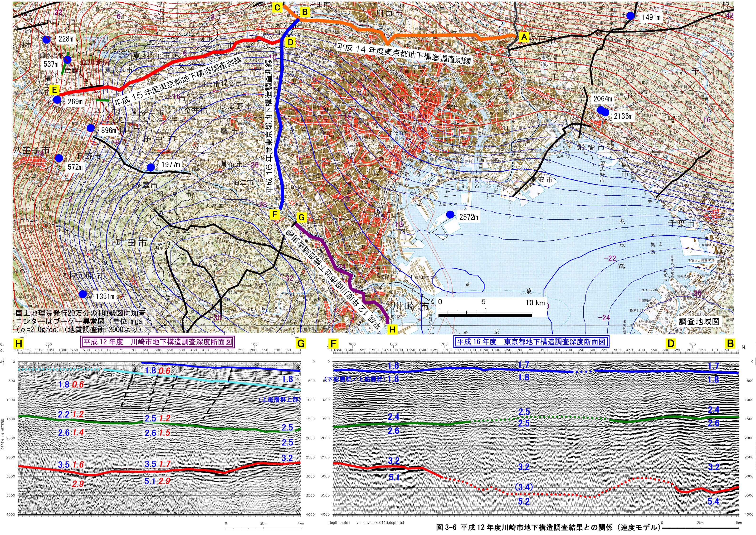Click the 三鷹市 city name

(224, 131)
